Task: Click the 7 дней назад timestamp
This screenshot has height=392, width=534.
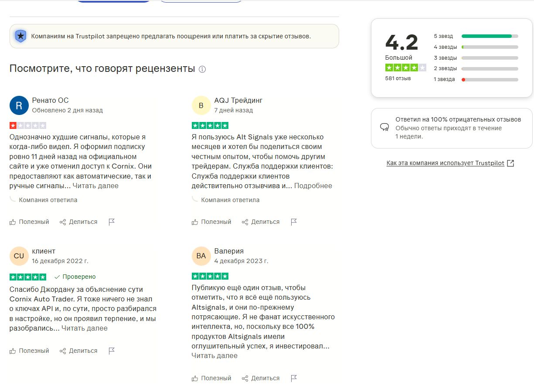Action: [234, 111]
